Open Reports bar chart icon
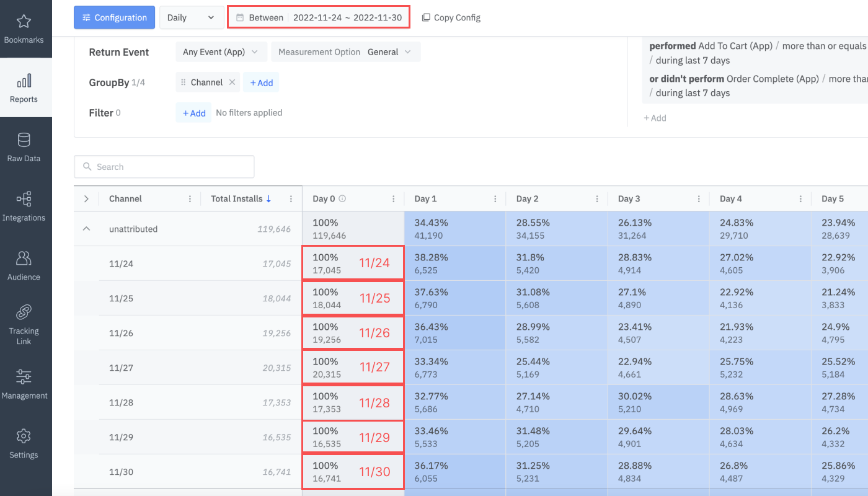Viewport: 868px width, 496px height. [24, 81]
